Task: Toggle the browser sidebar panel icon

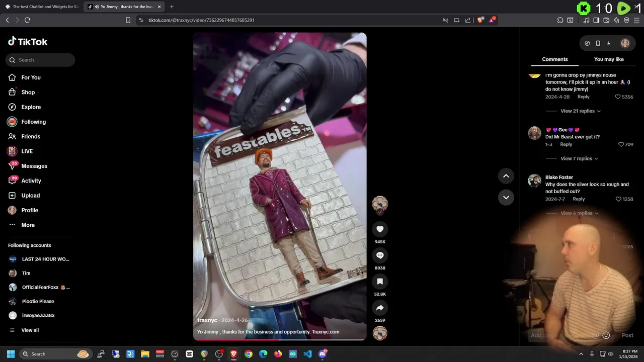Action: (x=596, y=20)
